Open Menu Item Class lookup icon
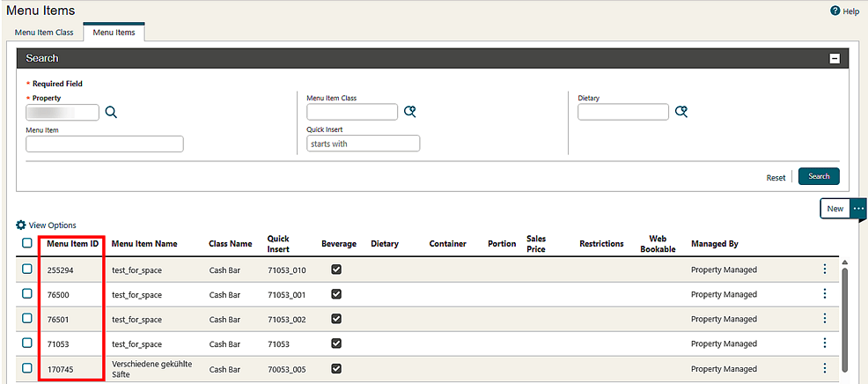Screen dimensions: 868x384 [409, 112]
